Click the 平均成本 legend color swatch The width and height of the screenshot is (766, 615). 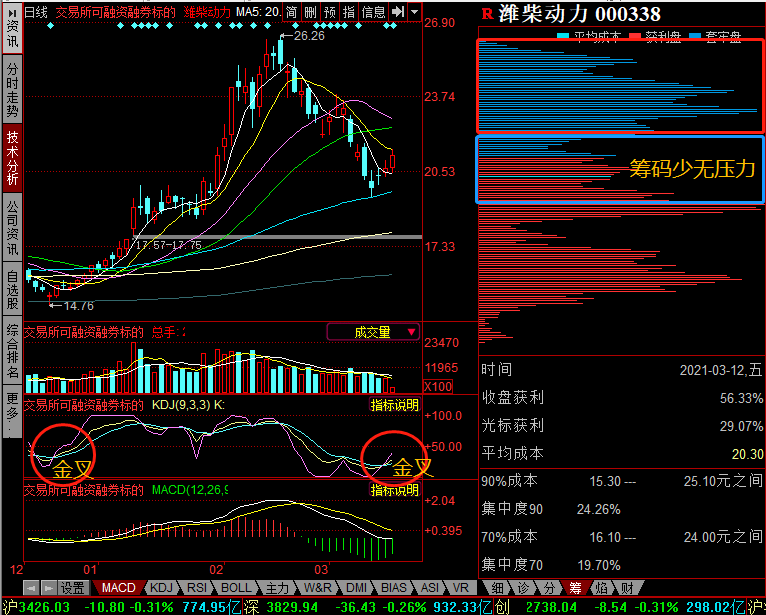click(563, 36)
